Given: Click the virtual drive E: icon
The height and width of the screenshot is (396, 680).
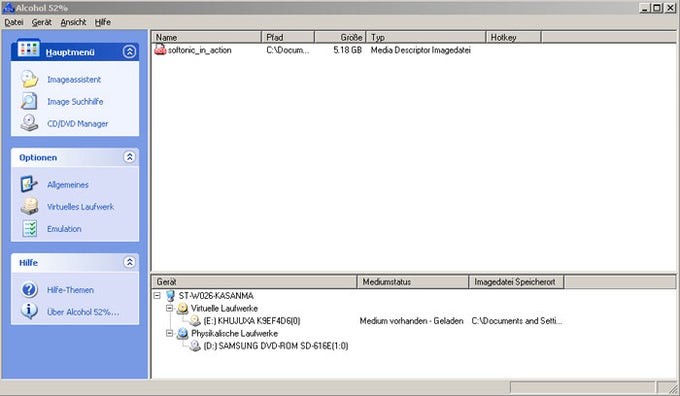Looking at the screenshot, I should click(x=195, y=321).
